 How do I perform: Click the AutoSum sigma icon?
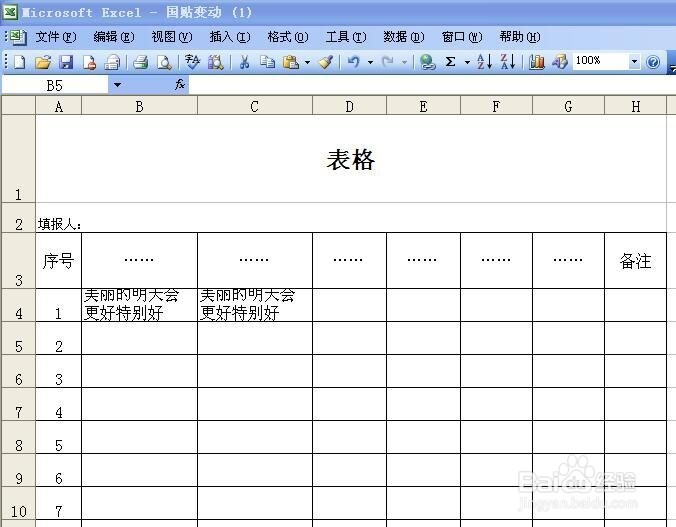[x=451, y=62]
